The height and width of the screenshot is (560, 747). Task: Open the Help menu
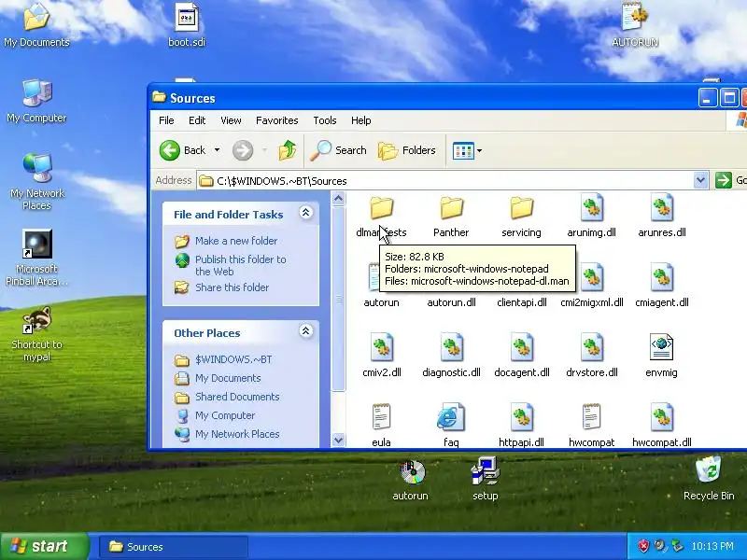360,120
